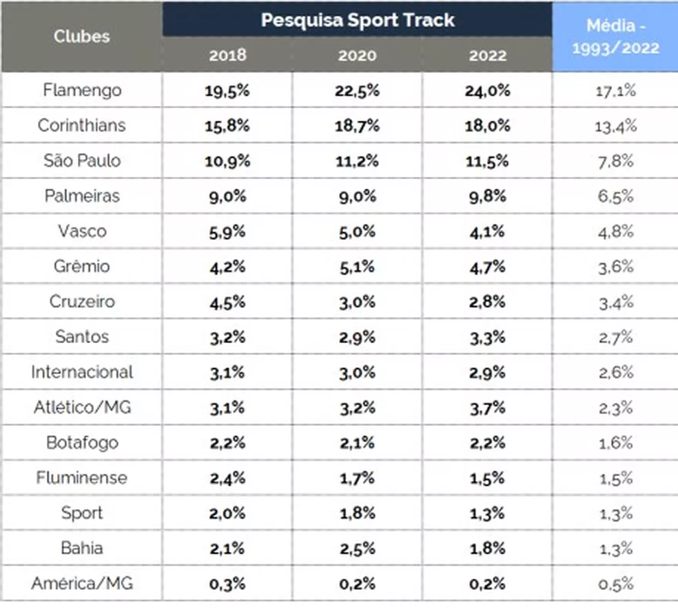Click the Média 1993/2022 header cell
This screenshot has width=678, height=616.
click(615, 37)
